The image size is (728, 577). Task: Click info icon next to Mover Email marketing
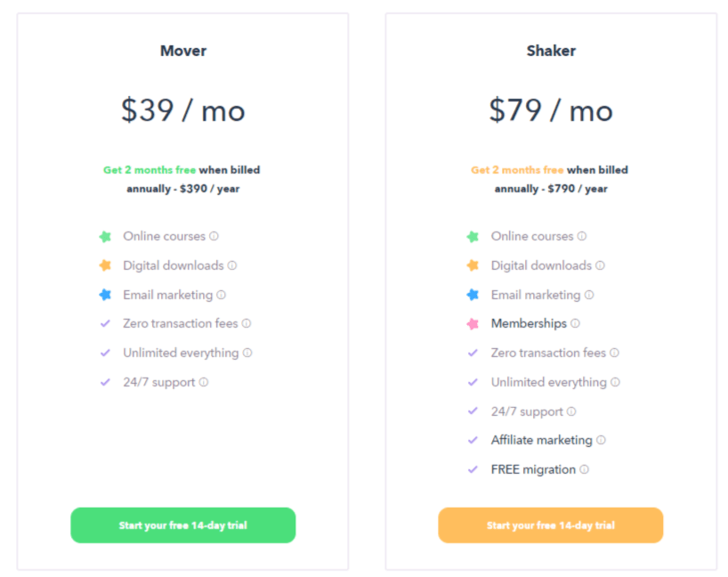[x=221, y=295]
